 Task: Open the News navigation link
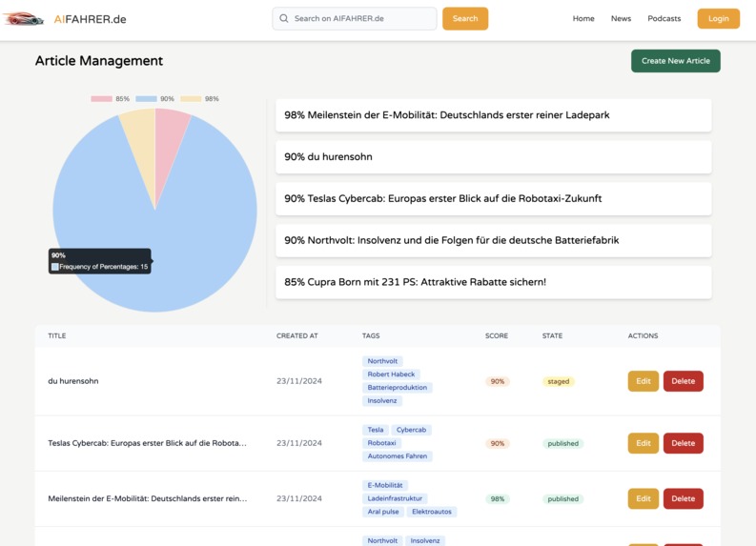[x=621, y=18]
